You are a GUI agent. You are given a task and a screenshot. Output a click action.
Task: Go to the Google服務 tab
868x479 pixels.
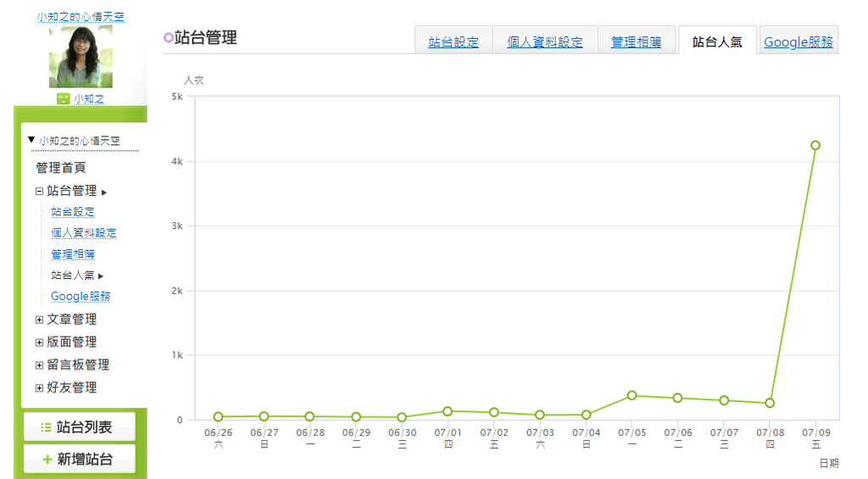[798, 42]
